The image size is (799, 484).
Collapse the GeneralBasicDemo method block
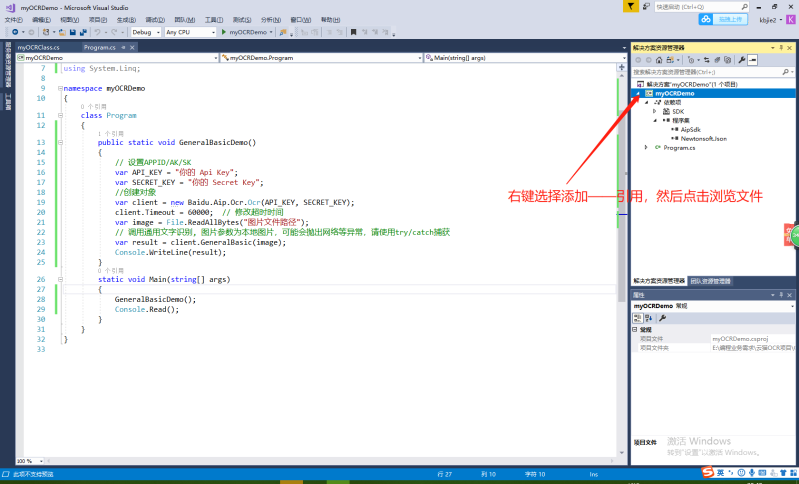pyautogui.click(x=60, y=143)
